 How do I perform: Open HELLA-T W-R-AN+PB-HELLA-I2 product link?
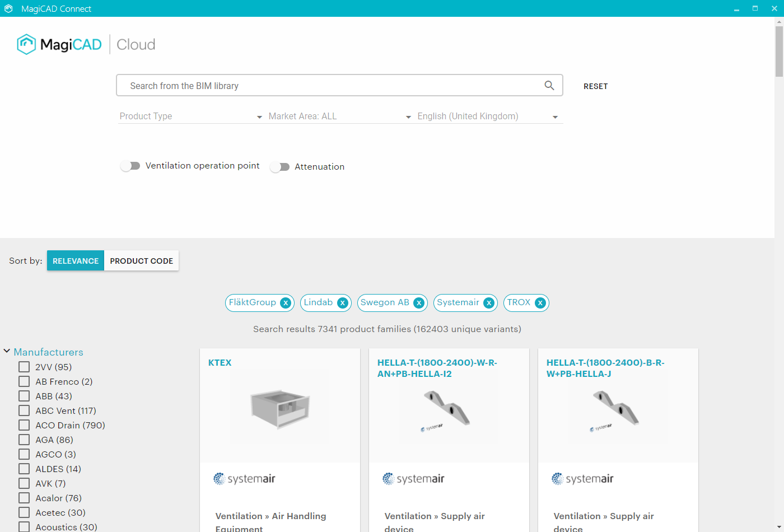coord(437,368)
